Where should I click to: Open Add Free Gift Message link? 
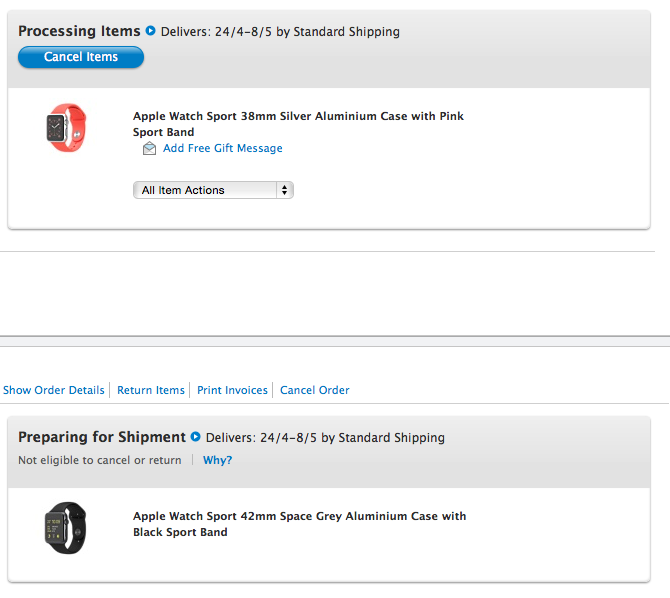223,148
